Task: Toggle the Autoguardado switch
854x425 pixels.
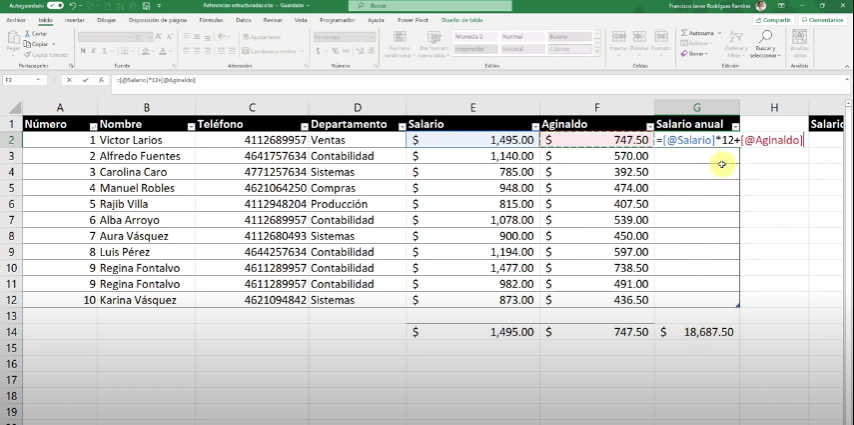Action: click(55, 5)
